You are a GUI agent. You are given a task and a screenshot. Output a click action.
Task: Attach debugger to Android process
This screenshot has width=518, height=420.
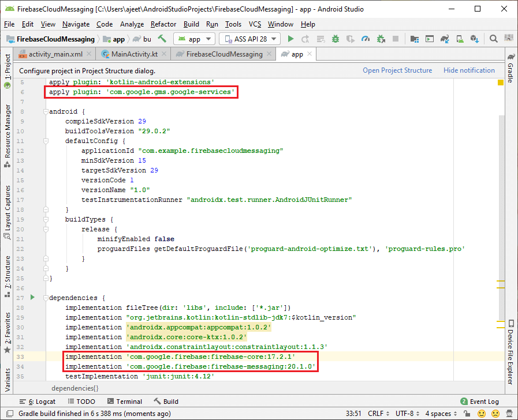(381, 39)
